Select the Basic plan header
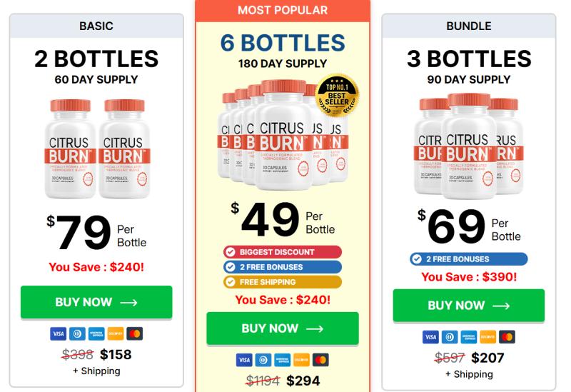This screenshot has height=392, width=571. pos(96,26)
